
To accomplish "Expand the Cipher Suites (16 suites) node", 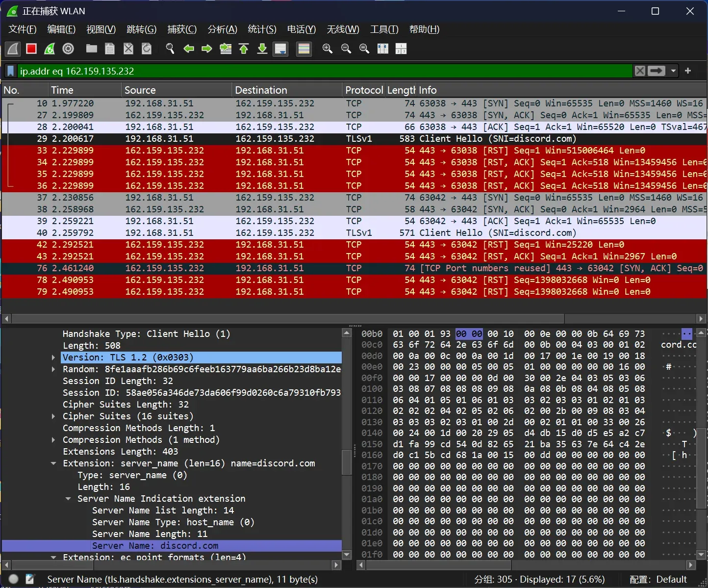I will click(53, 416).
